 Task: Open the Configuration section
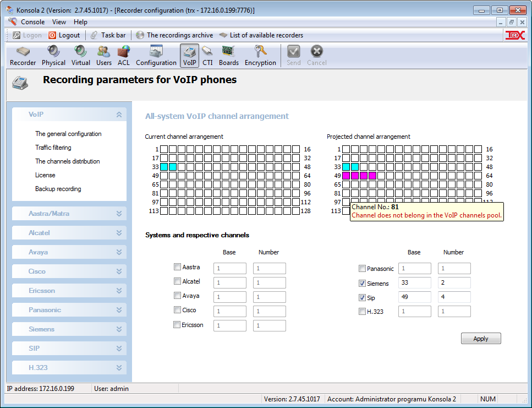[156, 56]
